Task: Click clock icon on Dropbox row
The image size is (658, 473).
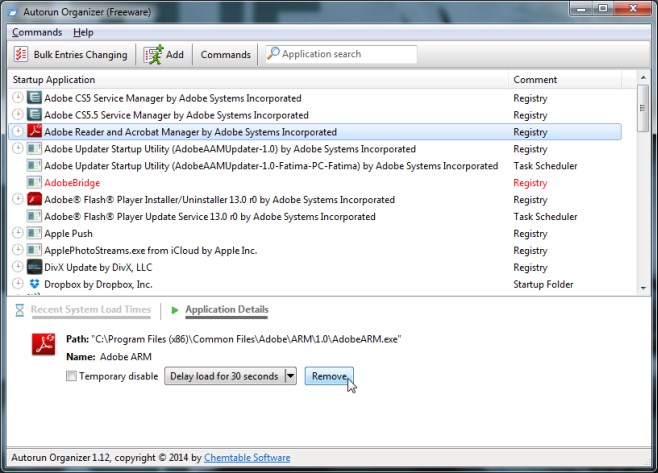Action: tap(17, 283)
